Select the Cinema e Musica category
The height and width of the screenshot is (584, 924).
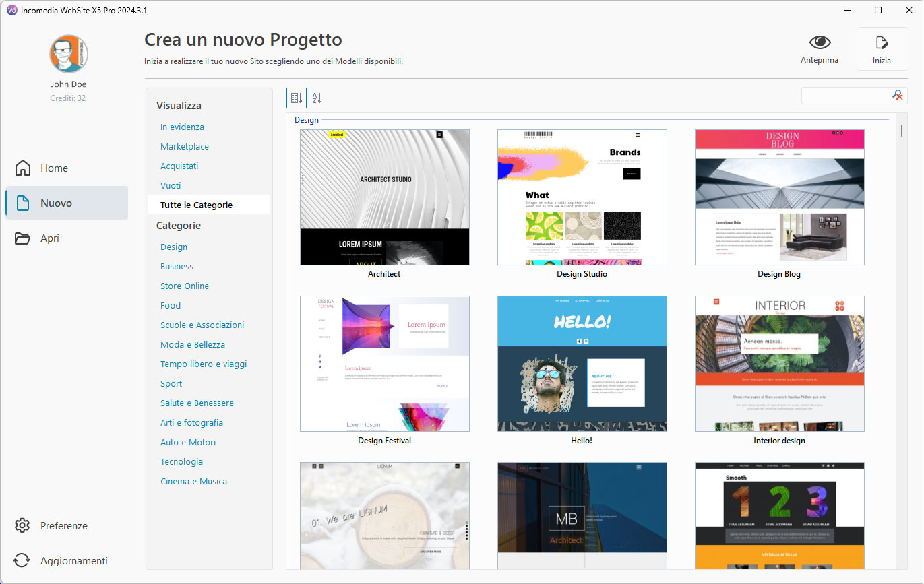tap(195, 481)
